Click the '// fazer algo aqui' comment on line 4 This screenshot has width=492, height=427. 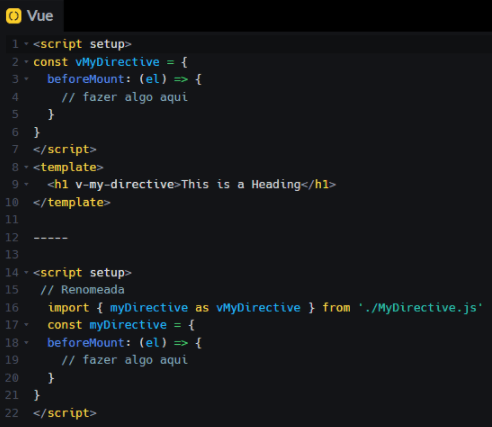(125, 97)
